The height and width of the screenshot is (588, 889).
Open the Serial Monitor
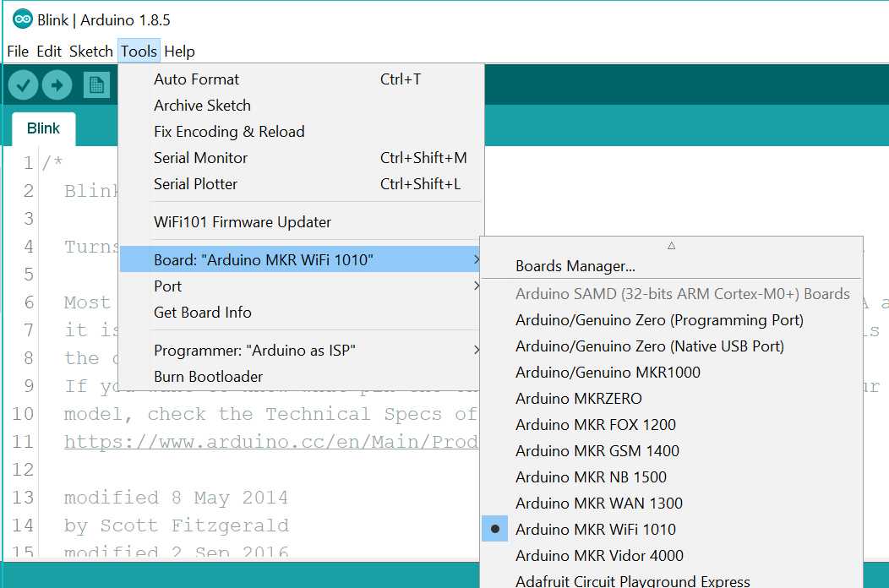200,157
